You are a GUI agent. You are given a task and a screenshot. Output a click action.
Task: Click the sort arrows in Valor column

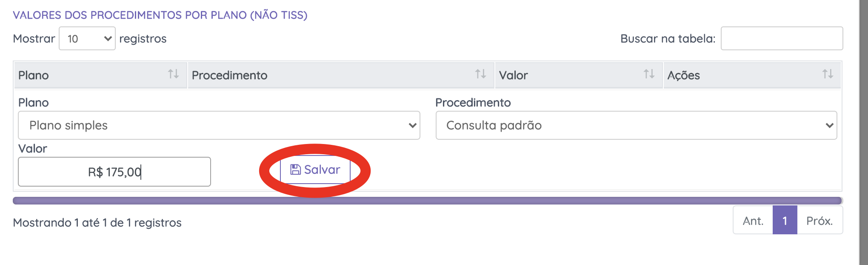[649, 74]
